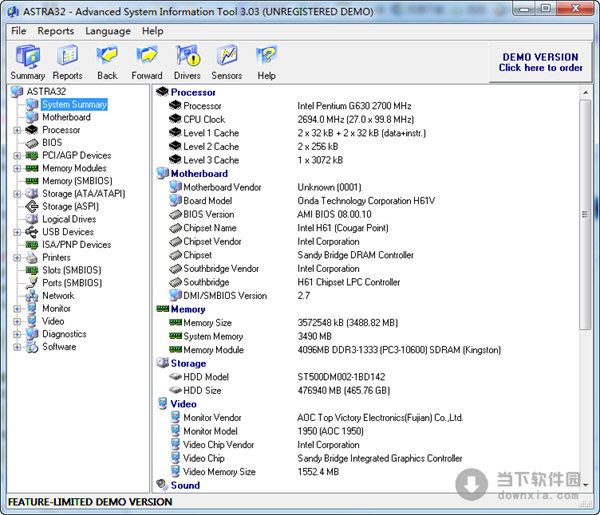Image resolution: width=600 pixels, height=515 pixels.
Task: Click the Level 3 Cache row label
Action: [211, 160]
